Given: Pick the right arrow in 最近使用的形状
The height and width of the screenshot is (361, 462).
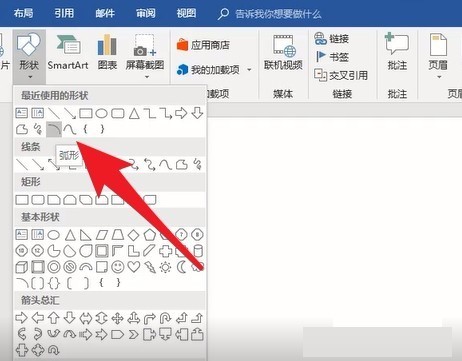Looking at the screenshot, I should point(181,113).
